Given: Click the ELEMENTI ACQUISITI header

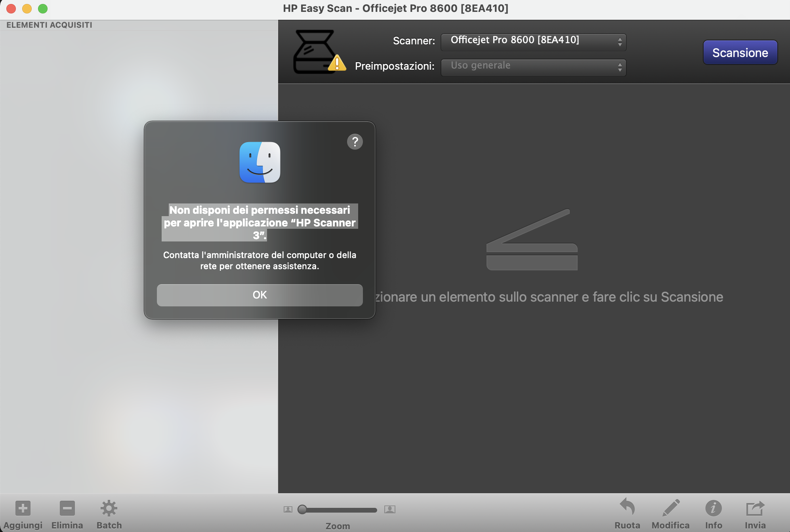Looking at the screenshot, I should point(49,25).
